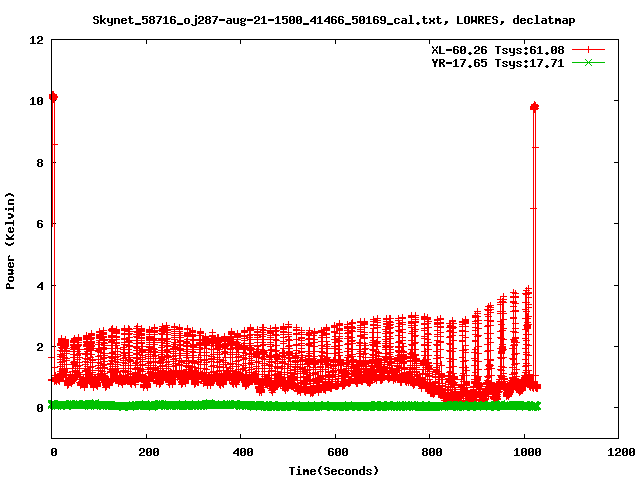Image resolution: width=640 pixels, height=480 pixels.
Task: Click the y-axis tick label 6
Action: [x=40, y=224]
